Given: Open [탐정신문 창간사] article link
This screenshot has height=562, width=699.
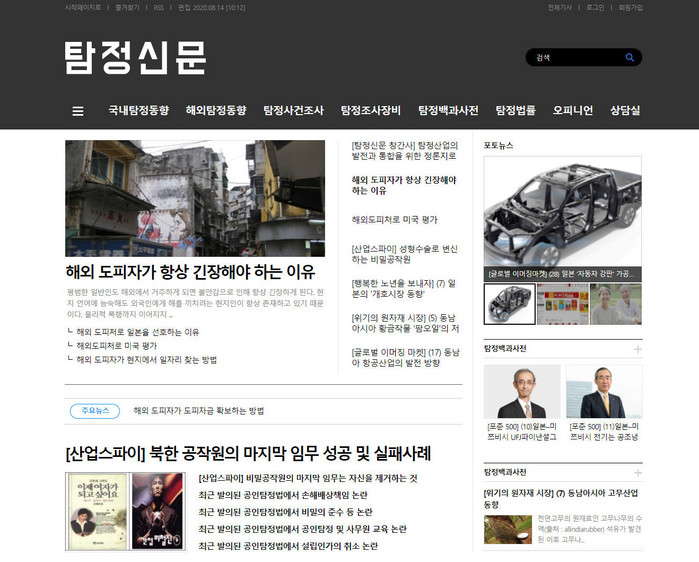Looking at the screenshot, I should tap(404, 151).
